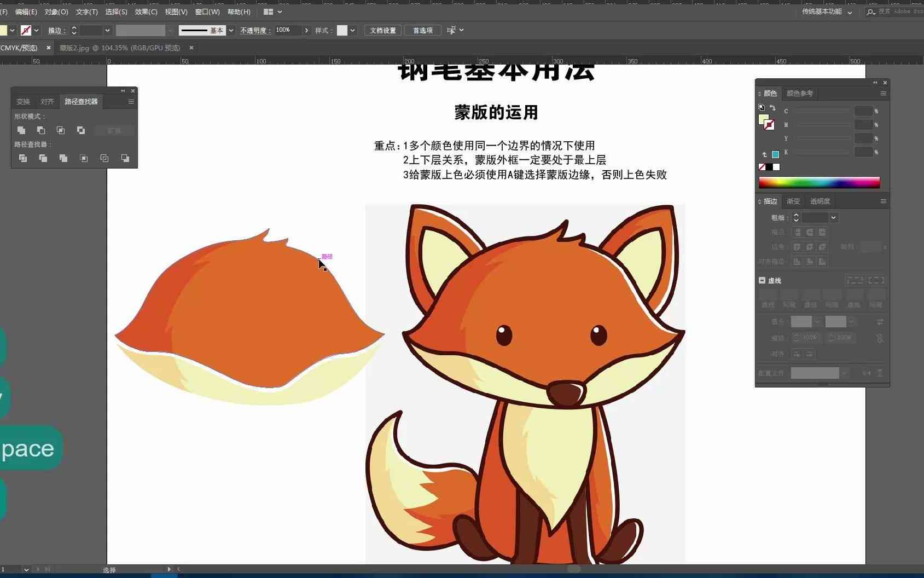Click the teal last-color swatch in Color panel
924x578 pixels.
pyautogui.click(x=775, y=154)
